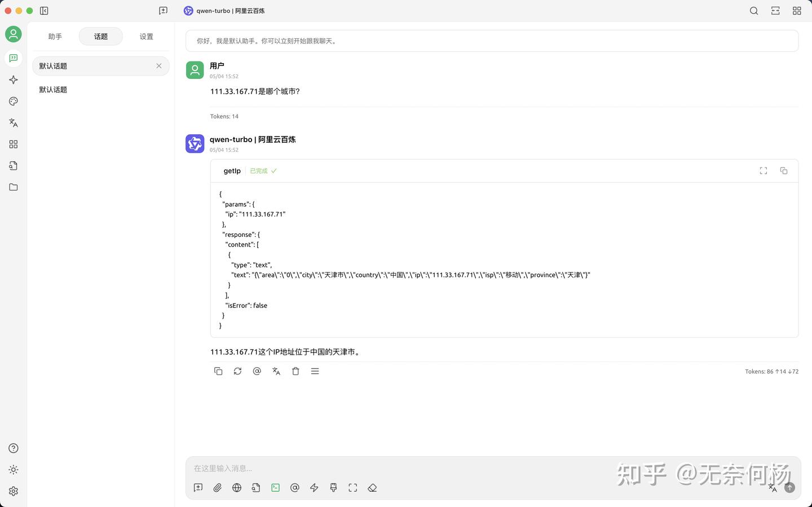Screen dimensions: 812x507
Task: Expand the getIp tool result fullscreen
Action: pos(764,170)
